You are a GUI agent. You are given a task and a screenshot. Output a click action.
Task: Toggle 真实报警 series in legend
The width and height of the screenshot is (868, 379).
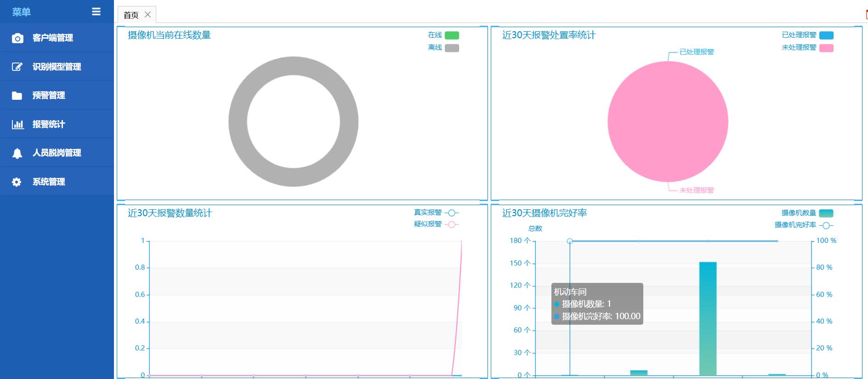pyautogui.click(x=436, y=212)
